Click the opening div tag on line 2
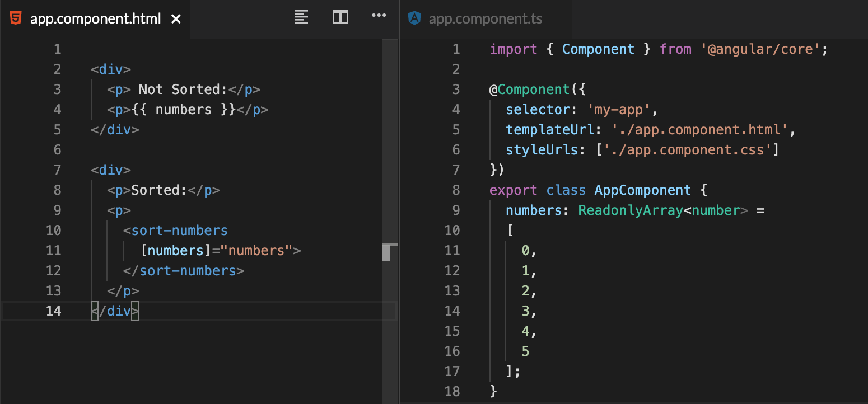Screen dimensions: 868x404 coord(111,69)
